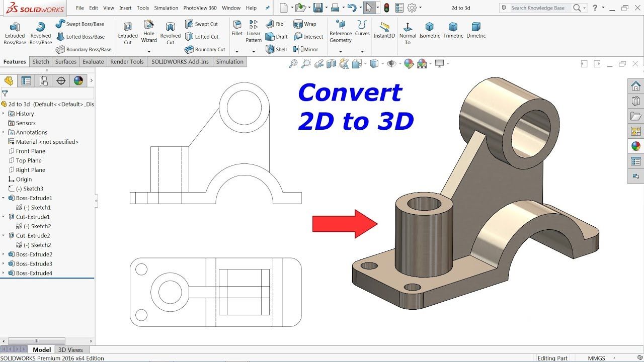The width and height of the screenshot is (644, 362).
Task: Open the DisplayManager tab
Action: tap(78, 80)
